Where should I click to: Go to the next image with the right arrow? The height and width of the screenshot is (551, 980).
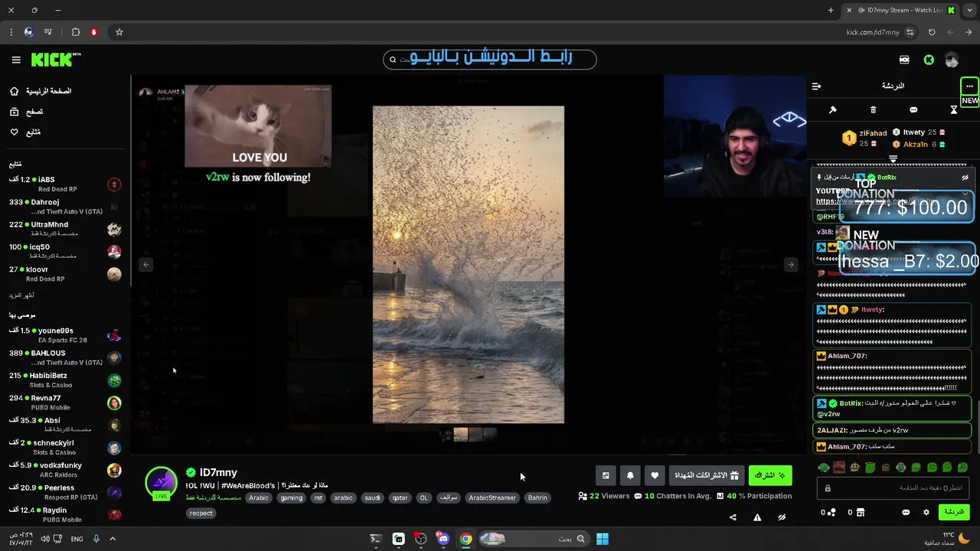point(791,265)
